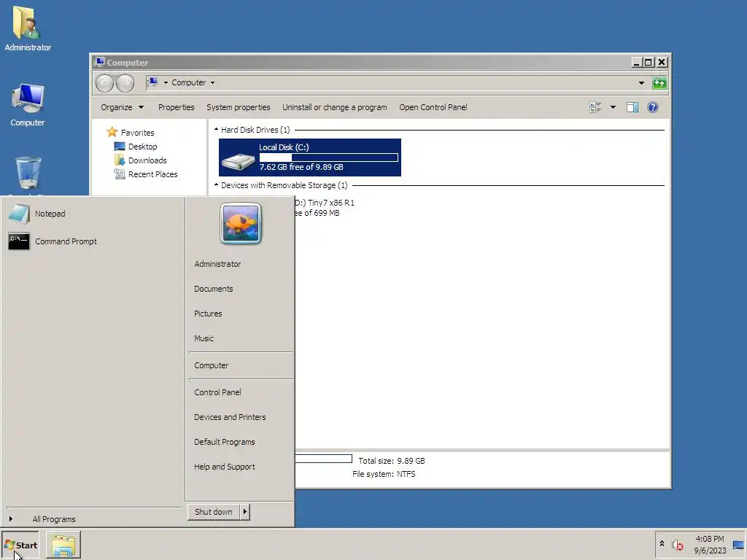Select the Recycle Bin desktop icon
747x560 pixels.
point(28,175)
